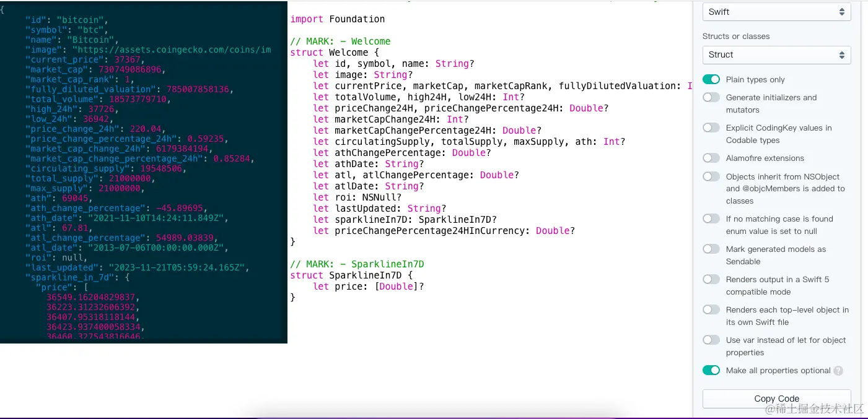Click the "last_updated" JSON line

tap(138, 267)
